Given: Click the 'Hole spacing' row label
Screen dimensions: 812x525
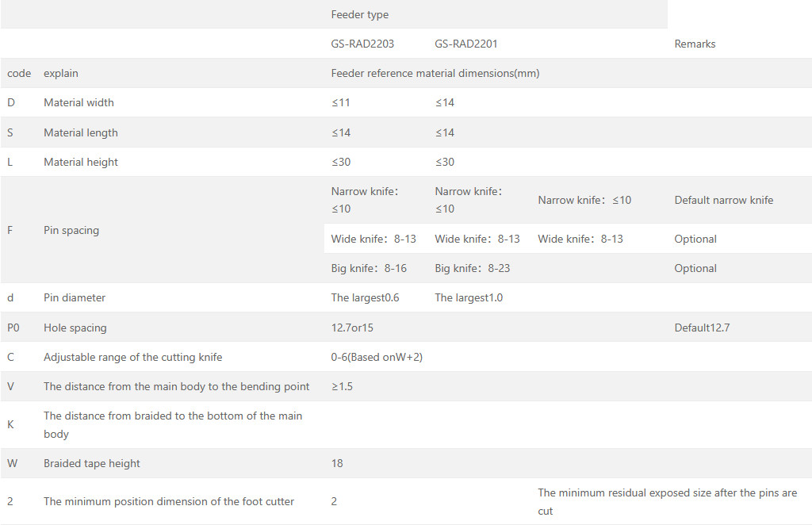Looking at the screenshot, I should pyautogui.click(x=75, y=328).
